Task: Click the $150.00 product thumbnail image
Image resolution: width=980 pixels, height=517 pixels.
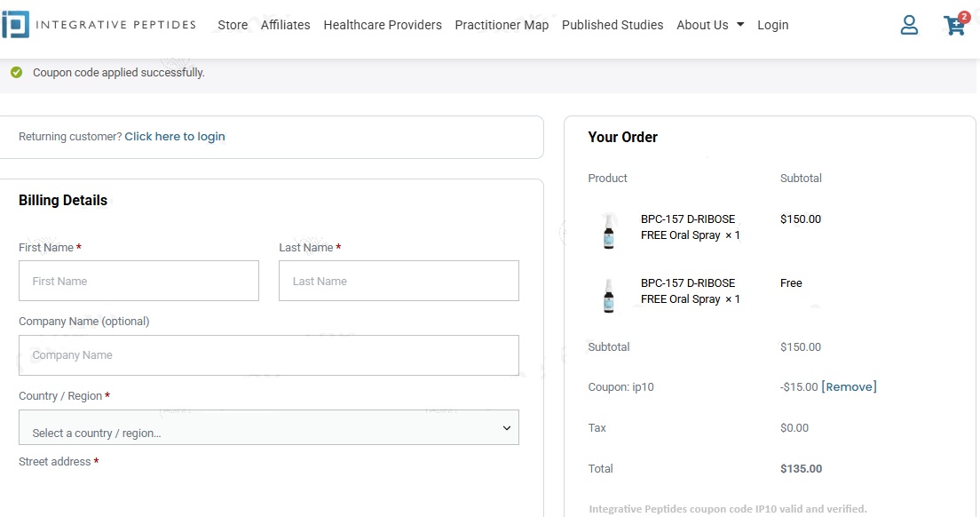Action: 609,231
